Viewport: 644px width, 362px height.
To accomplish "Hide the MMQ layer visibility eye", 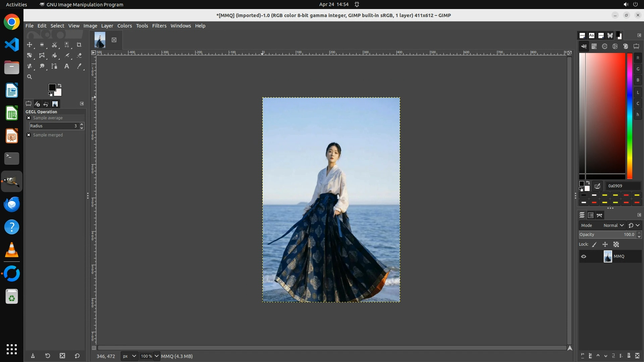I will (584, 256).
